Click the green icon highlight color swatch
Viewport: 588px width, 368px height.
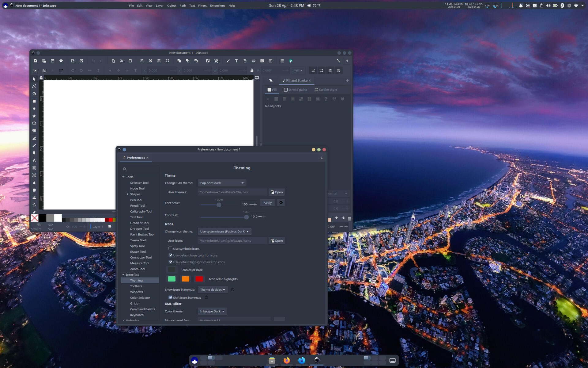172,279
